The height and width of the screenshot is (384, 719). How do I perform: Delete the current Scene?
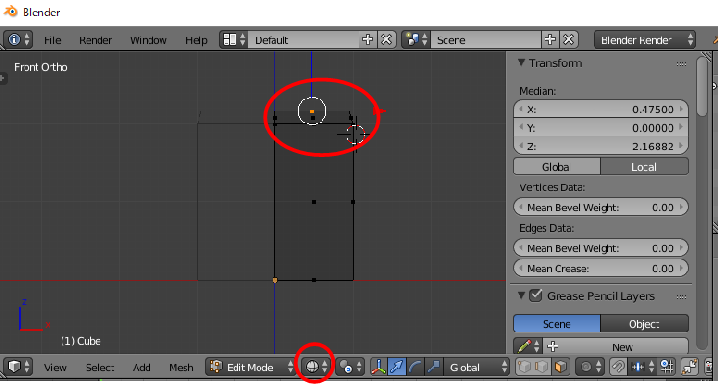(x=569, y=40)
